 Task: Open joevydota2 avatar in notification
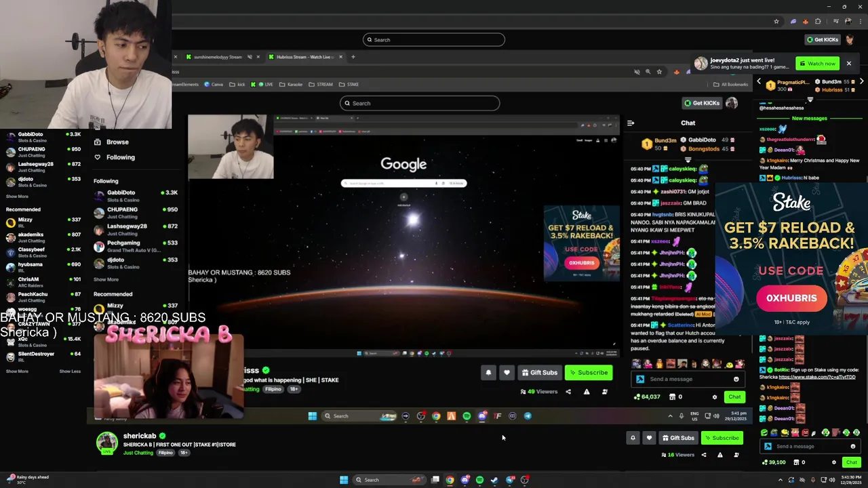701,63
